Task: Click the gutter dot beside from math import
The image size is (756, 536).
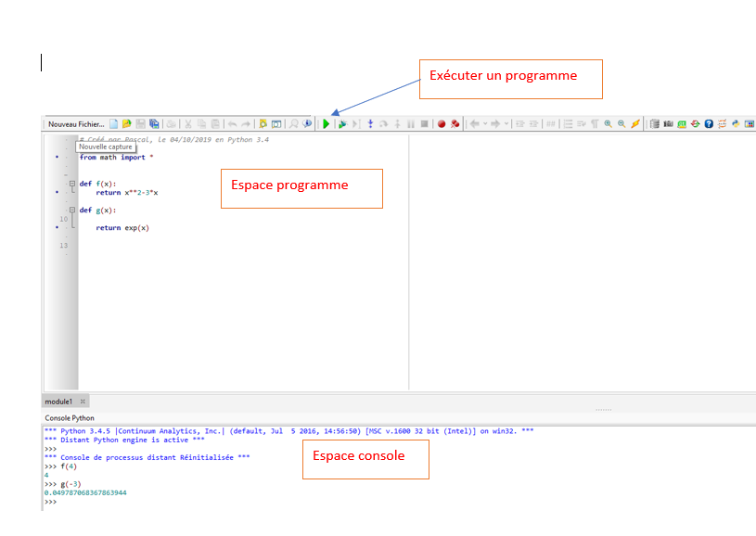Action: click(57, 157)
